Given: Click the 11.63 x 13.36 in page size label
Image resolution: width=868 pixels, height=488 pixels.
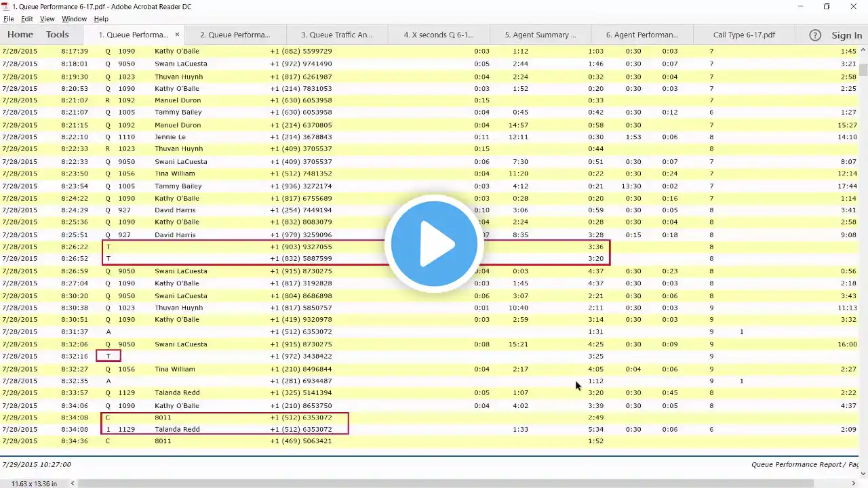Looking at the screenshot, I should [x=34, y=483].
